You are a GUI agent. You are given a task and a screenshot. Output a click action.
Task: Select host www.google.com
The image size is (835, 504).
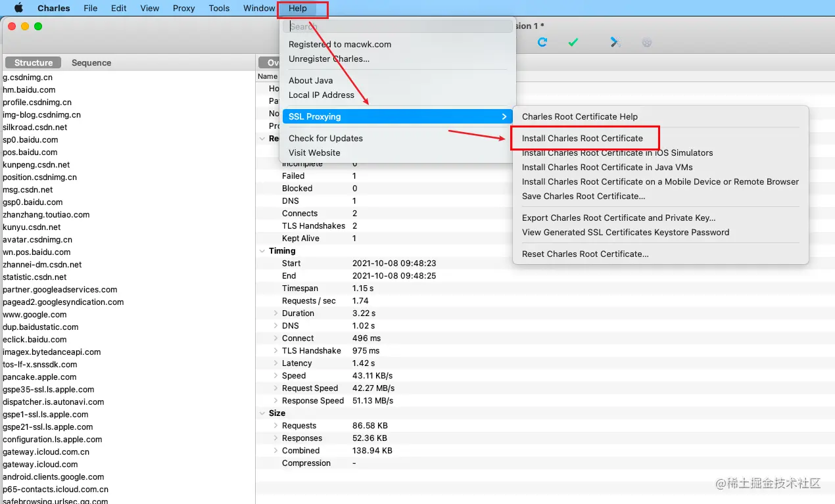click(x=34, y=314)
